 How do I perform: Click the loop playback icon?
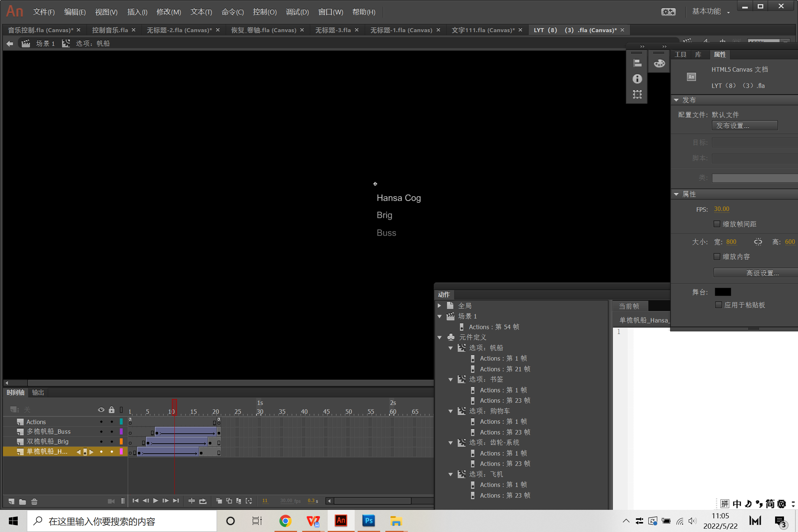click(203, 501)
